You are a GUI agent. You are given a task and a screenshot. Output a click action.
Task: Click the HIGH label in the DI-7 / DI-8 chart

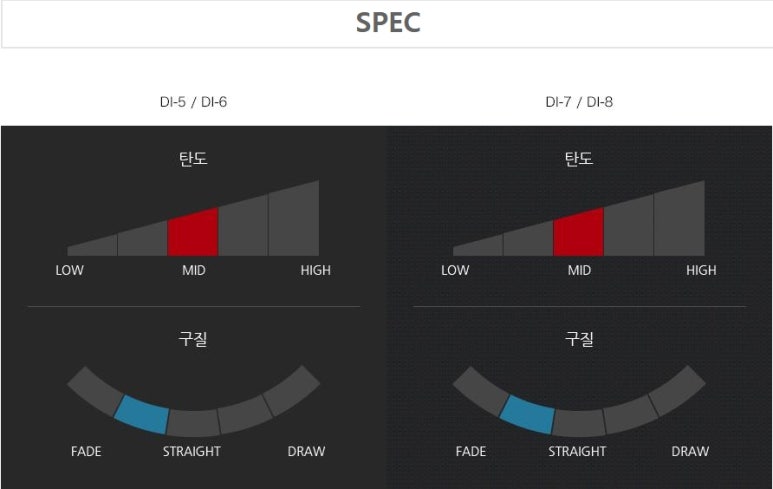701,270
